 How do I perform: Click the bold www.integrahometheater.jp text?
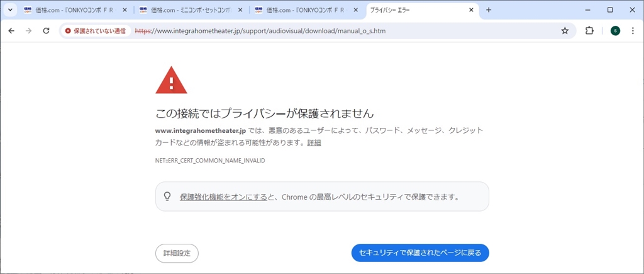click(201, 131)
